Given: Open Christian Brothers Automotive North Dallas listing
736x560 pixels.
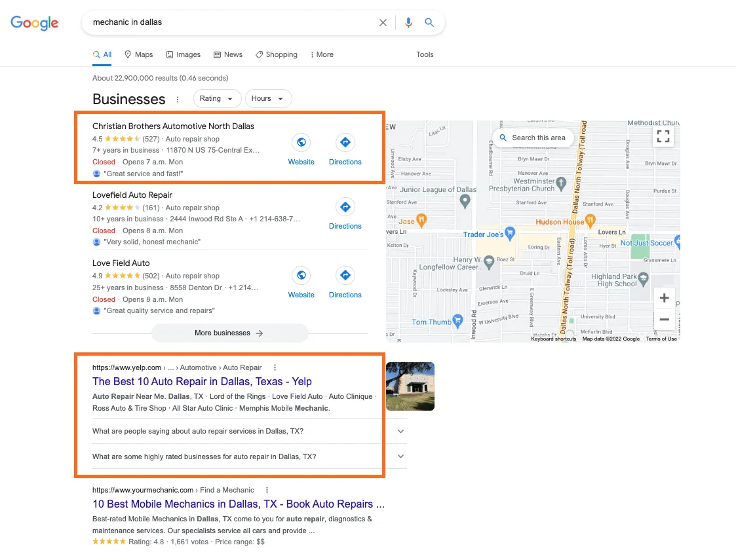Looking at the screenshot, I should [x=173, y=126].
